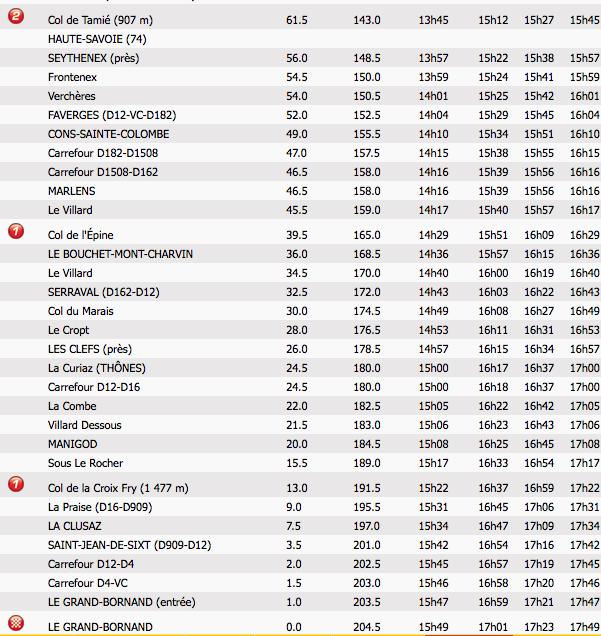Viewport: 601px width, 636px height.
Task: Select the Col de Tamié (907 m) row name
Action: point(106,20)
